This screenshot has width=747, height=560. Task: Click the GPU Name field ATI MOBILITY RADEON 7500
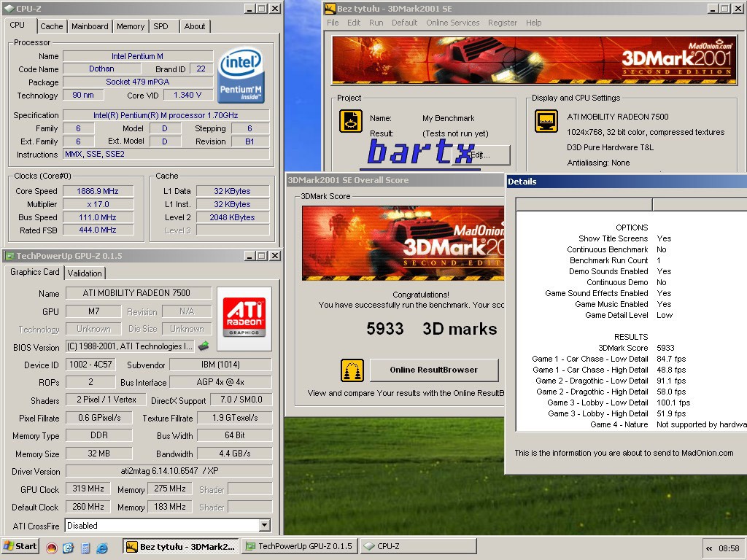pos(139,293)
